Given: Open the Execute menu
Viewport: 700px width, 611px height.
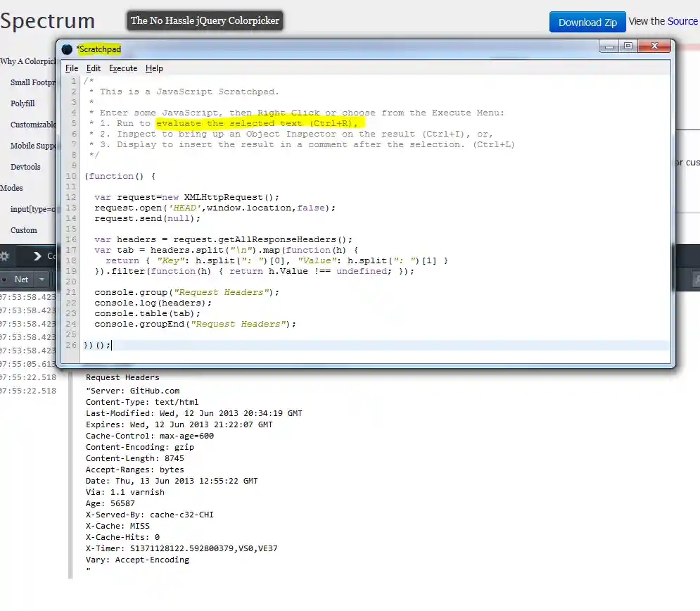Looking at the screenshot, I should coord(123,68).
